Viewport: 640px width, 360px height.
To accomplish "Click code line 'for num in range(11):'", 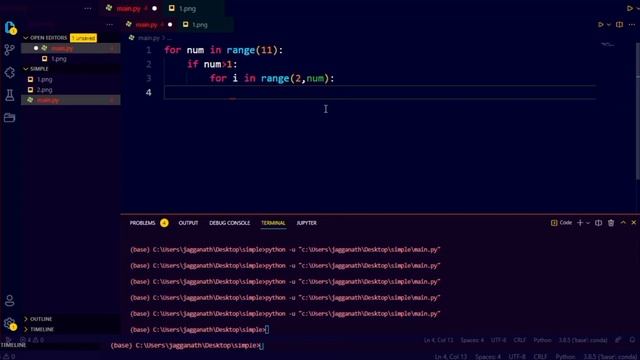I will coord(223,50).
